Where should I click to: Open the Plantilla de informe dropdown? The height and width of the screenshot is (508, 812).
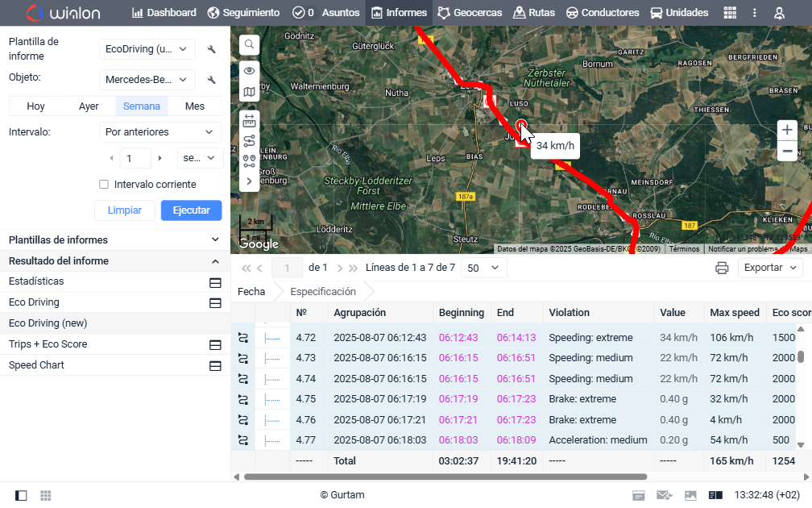coord(147,49)
